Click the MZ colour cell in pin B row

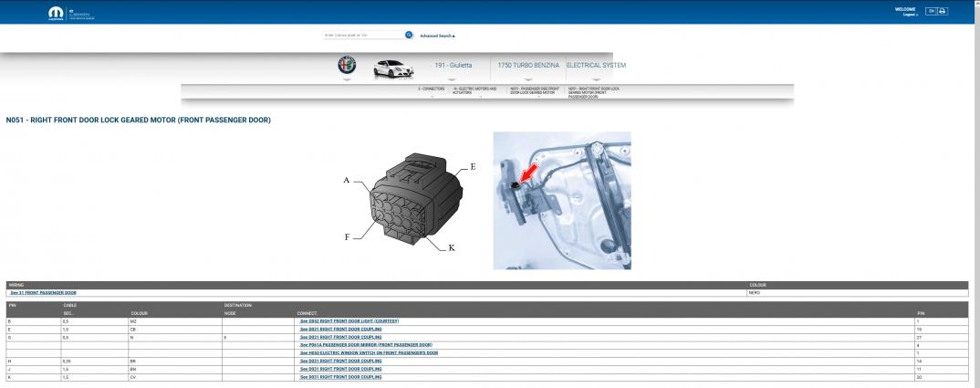tap(175, 321)
